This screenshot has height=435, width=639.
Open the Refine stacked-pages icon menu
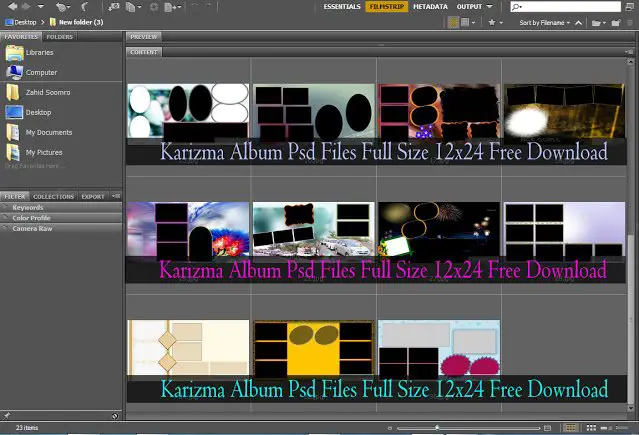tap(133, 7)
